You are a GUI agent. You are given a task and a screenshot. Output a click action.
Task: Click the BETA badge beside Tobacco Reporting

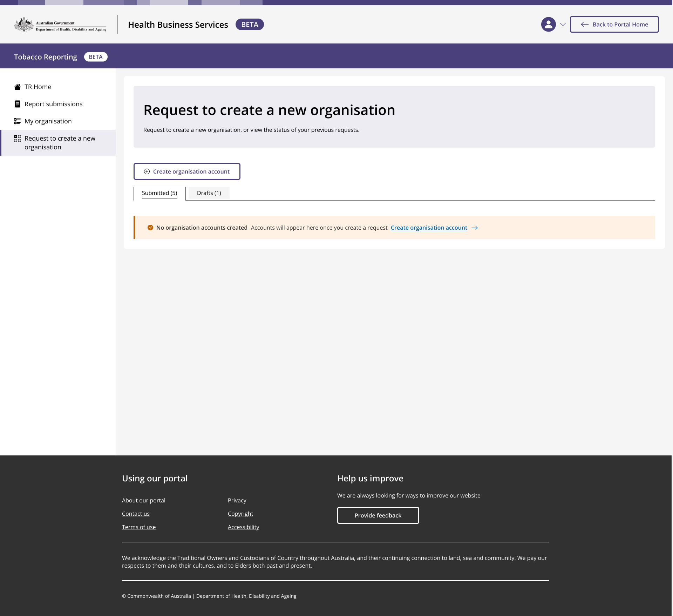(96, 57)
